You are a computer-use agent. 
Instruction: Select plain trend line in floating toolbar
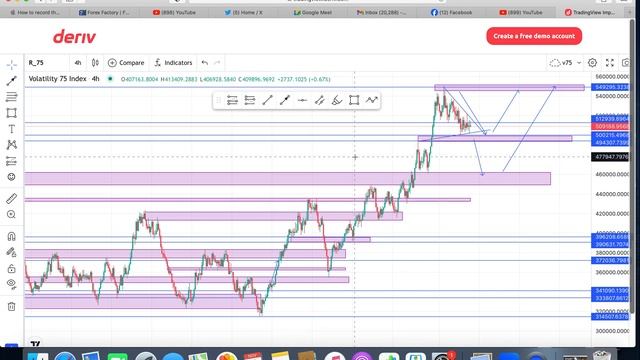pyautogui.click(x=267, y=100)
